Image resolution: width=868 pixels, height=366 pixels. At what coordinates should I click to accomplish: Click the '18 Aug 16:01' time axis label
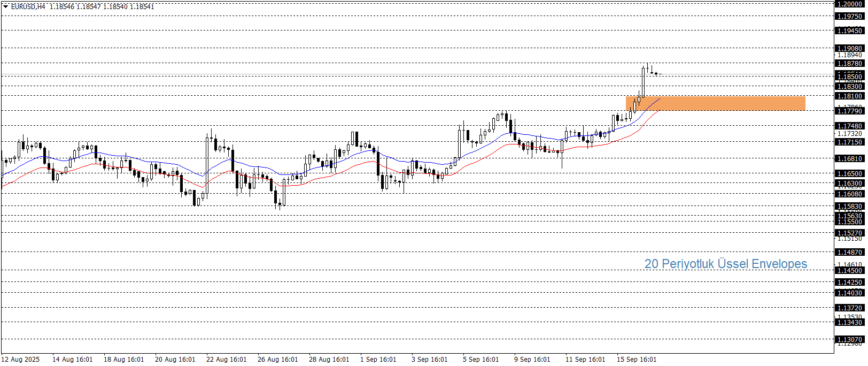coord(123,359)
